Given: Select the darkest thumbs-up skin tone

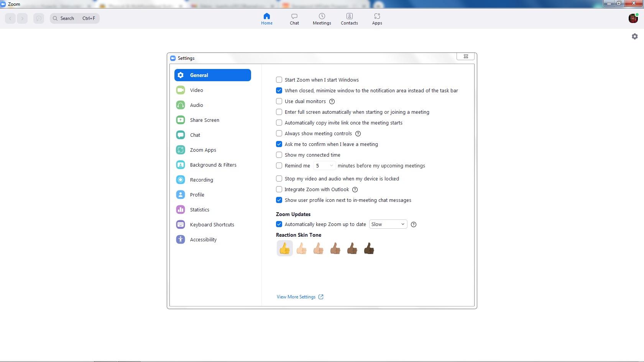Looking at the screenshot, I should click(369, 249).
